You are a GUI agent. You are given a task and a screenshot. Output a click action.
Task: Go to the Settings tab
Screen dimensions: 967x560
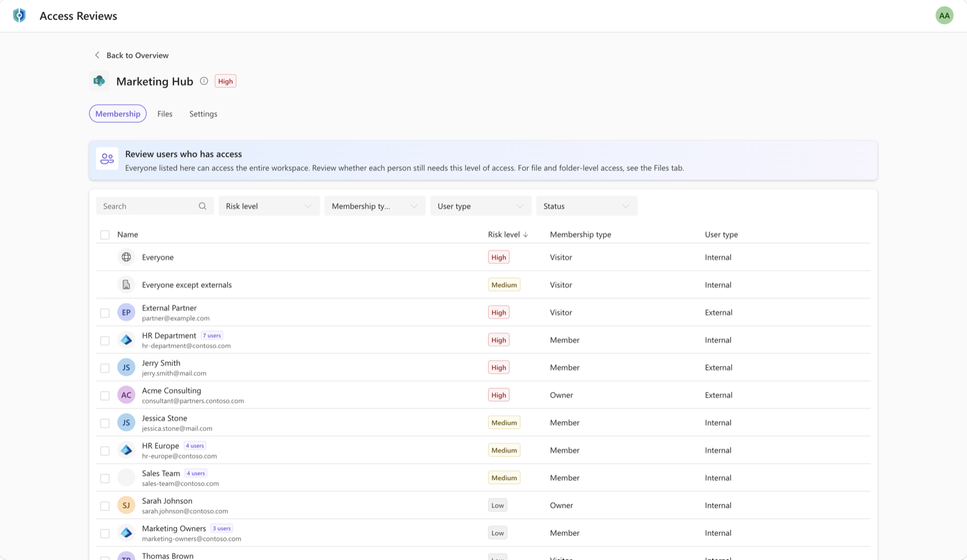pos(203,114)
